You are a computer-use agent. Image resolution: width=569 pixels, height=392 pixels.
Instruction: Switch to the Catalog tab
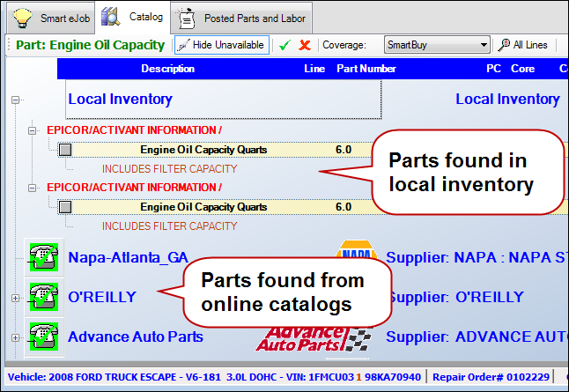[134, 17]
